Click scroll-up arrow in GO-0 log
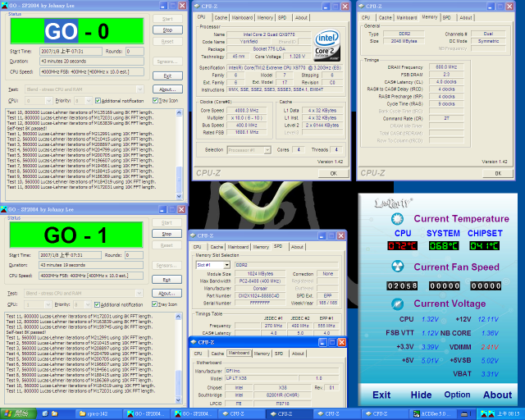 179,113
